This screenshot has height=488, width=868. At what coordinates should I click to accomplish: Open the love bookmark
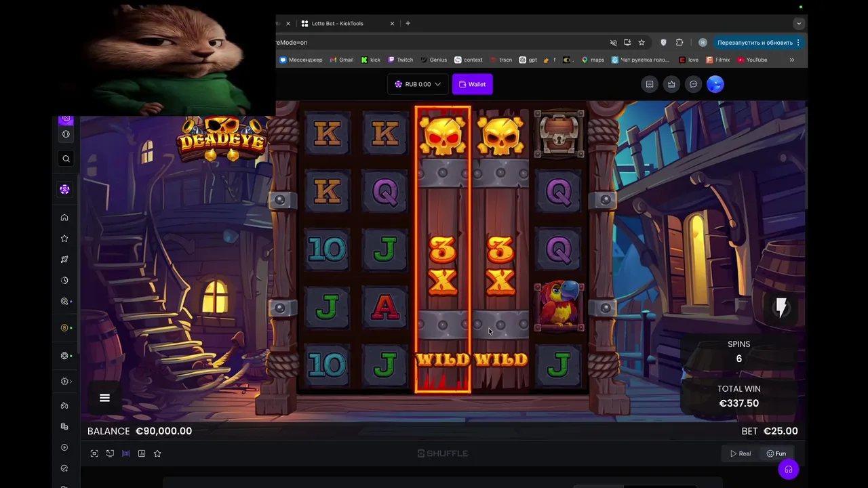689,60
